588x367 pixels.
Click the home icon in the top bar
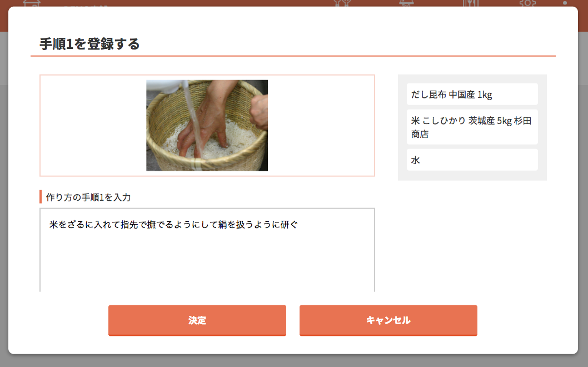point(32,3)
